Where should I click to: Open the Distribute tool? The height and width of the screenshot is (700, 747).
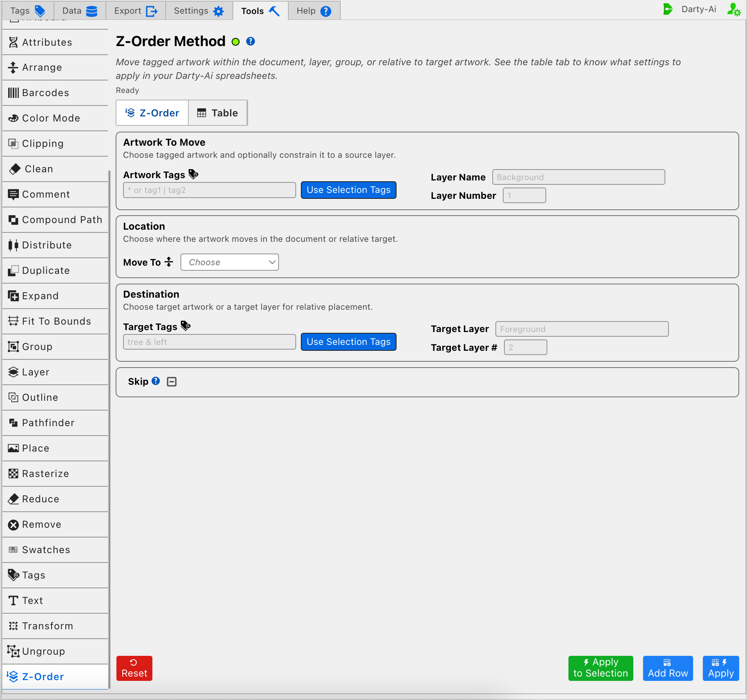(x=55, y=245)
